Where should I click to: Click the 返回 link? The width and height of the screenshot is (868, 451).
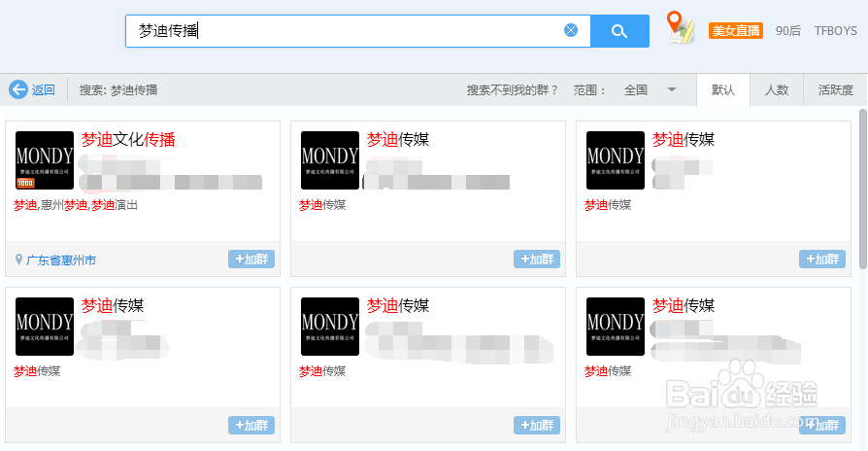(x=43, y=89)
